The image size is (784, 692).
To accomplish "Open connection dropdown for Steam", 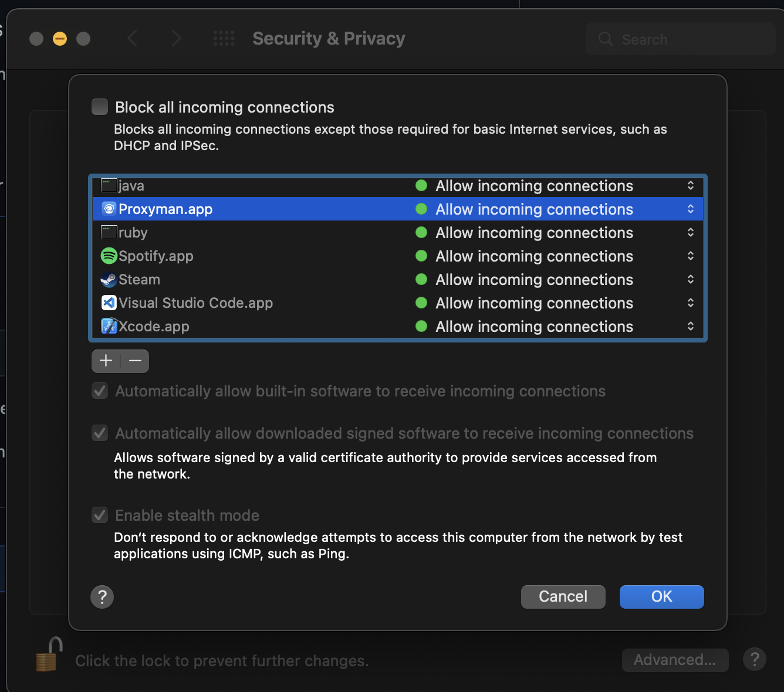I will (x=691, y=279).
